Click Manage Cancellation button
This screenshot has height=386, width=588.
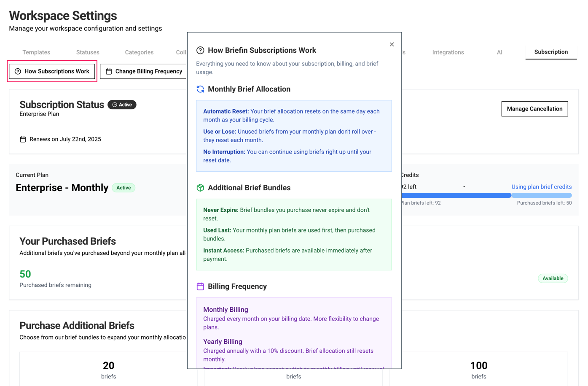[x=534, y=109]
